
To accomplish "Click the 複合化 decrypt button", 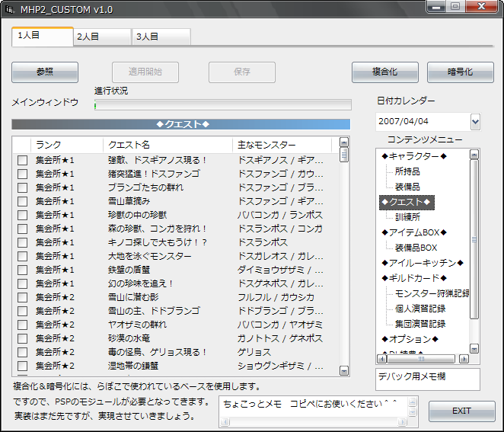I will click(x=385, y=72).
